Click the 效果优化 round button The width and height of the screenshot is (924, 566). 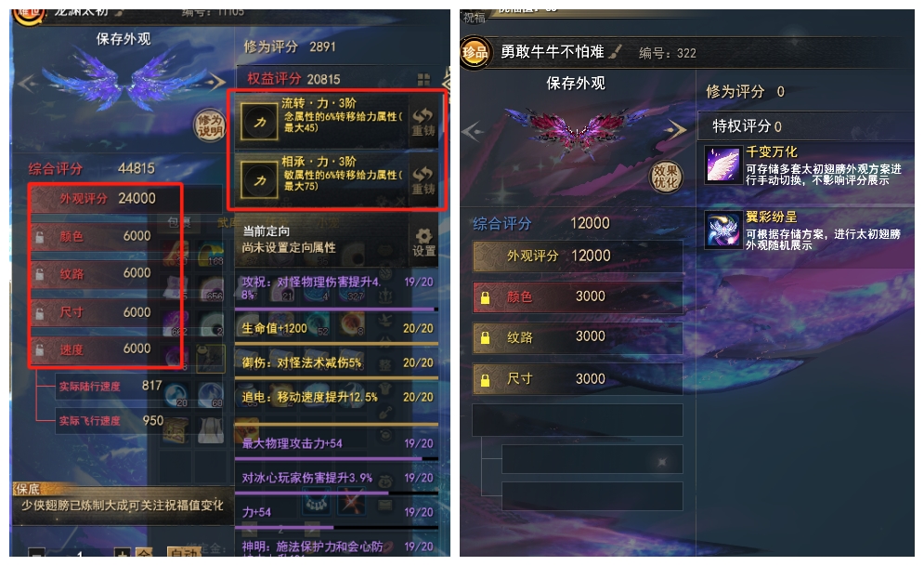tap(665, 177)
